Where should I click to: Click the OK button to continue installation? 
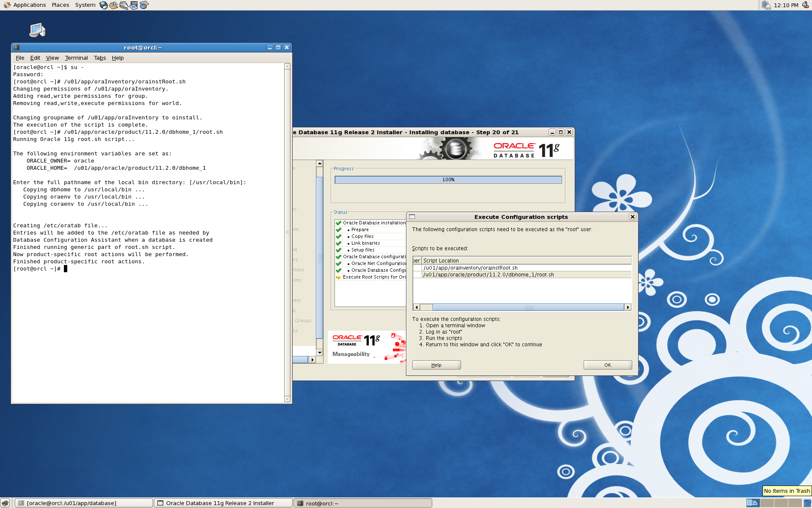608,364
